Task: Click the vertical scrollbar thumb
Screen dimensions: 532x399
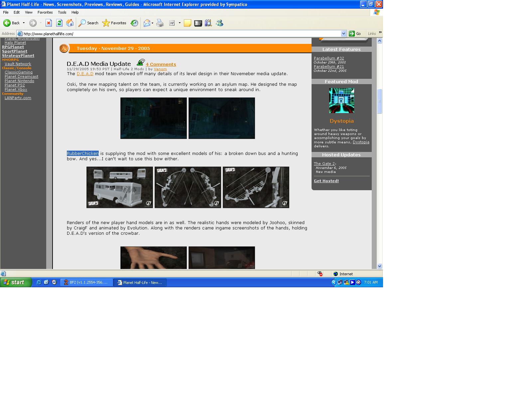Action: pyautogui.click(x=379, y=101)
